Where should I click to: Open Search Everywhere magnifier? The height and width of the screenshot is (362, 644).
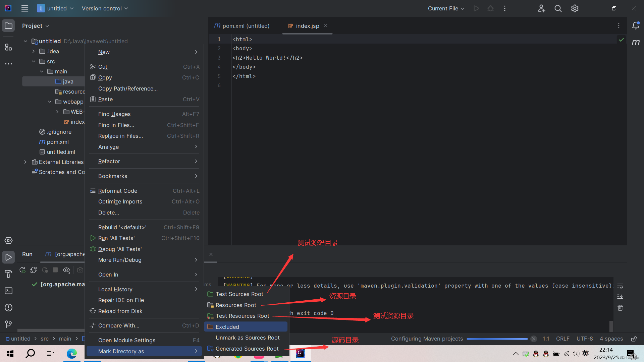pyautogui.click(x=558, y=8)
